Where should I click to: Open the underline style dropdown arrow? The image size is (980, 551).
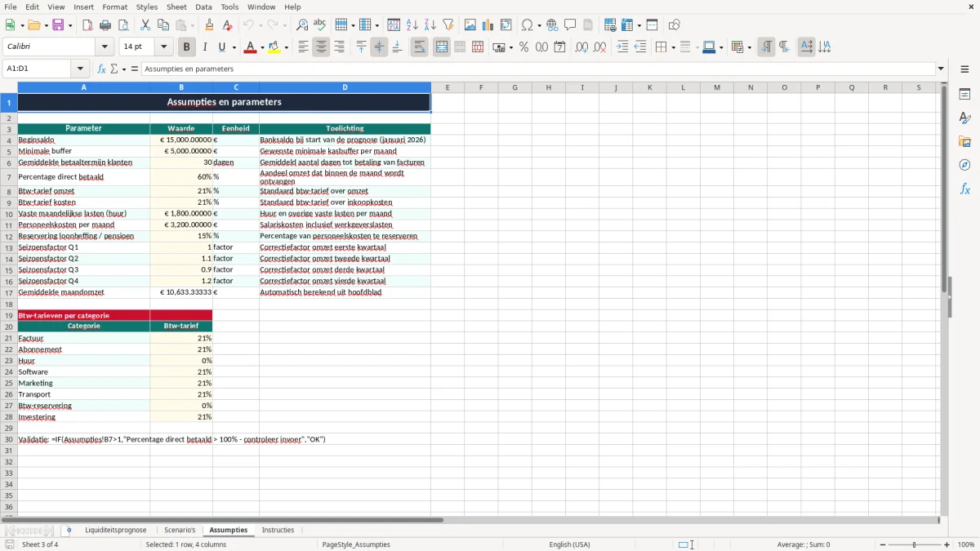(x=234, y=47)
